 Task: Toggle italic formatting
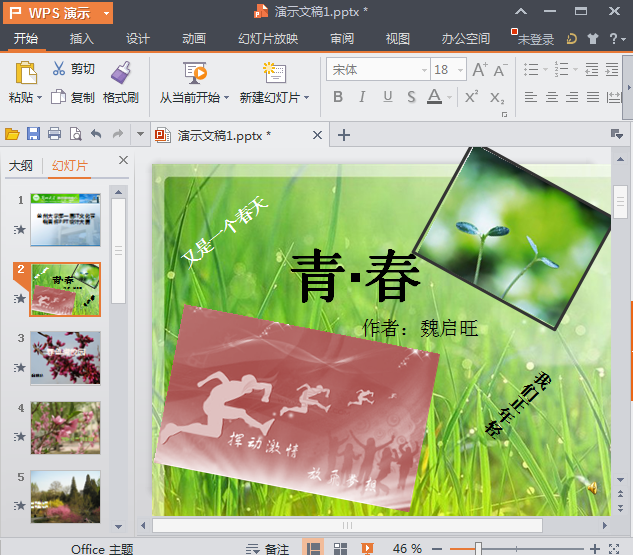click(363, 97)
